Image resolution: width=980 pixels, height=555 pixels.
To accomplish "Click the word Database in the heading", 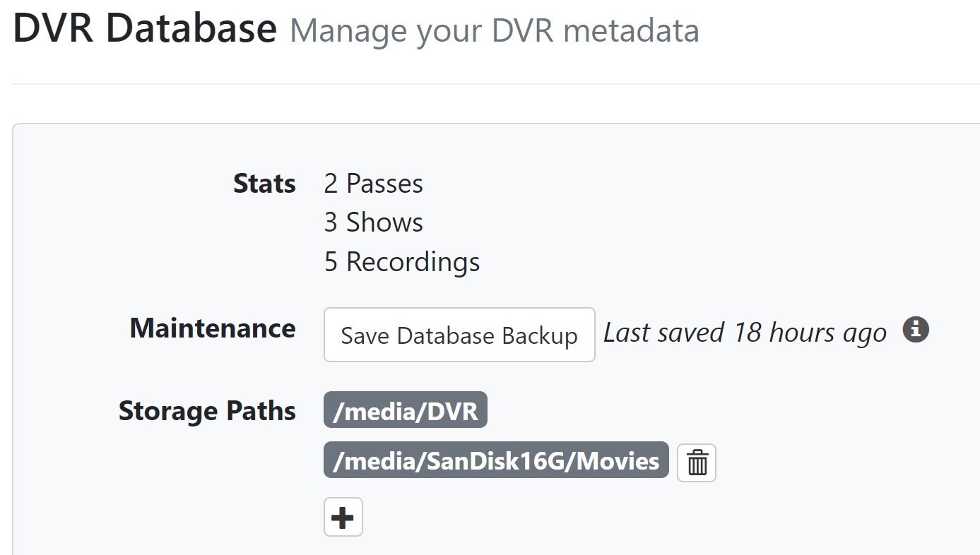I will (x=191, y=28).
